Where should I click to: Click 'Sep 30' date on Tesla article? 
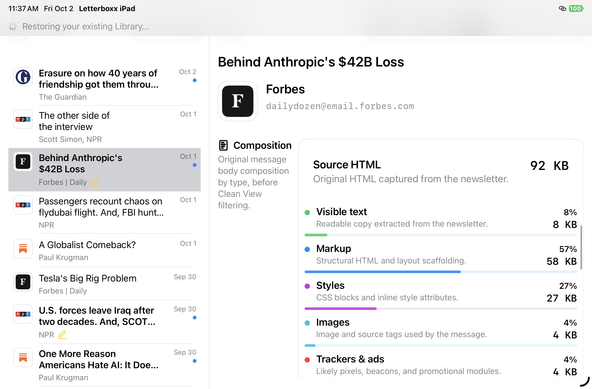[185, 277]
